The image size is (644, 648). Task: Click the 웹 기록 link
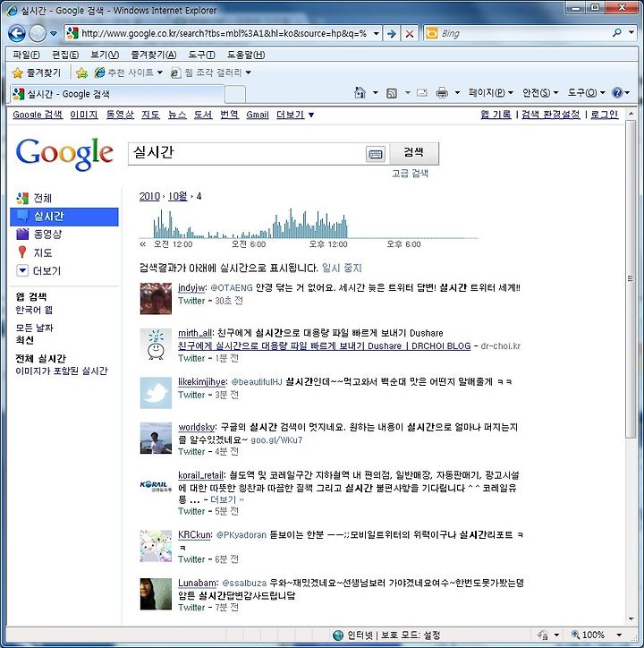496,115
